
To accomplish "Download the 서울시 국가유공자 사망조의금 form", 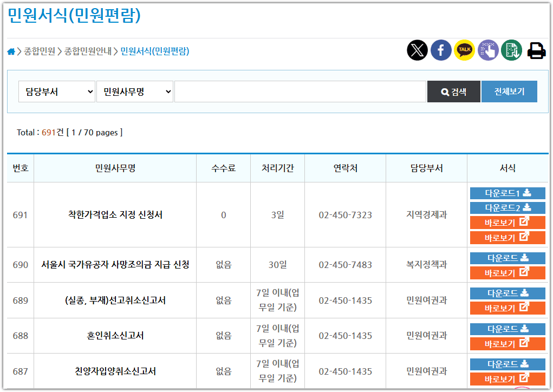I will (507, 257).
